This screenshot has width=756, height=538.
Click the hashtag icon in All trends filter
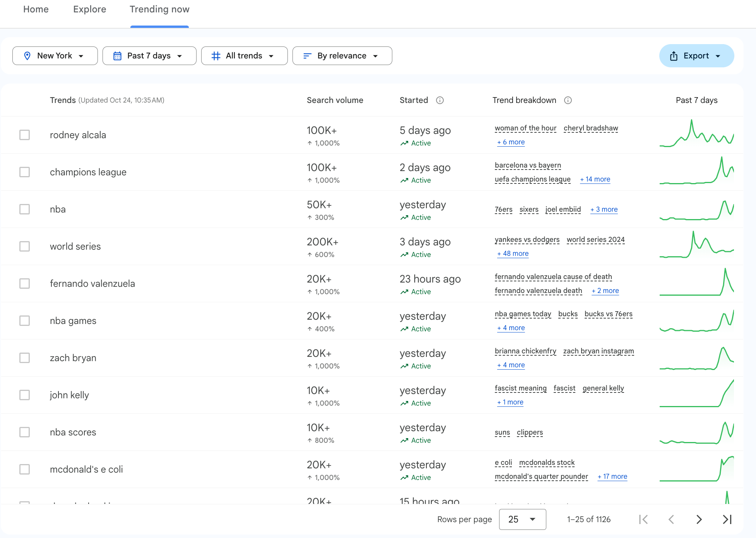tap(216, 56)
